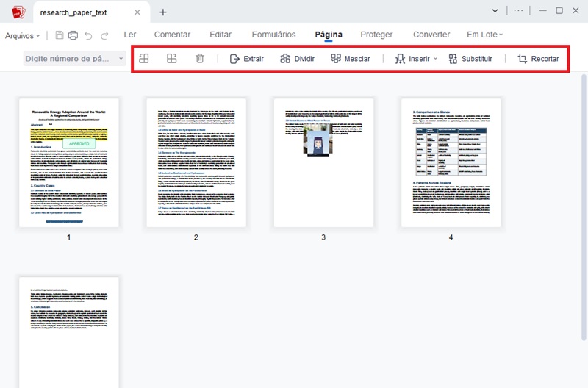Switch to the Comentar tab
This screenshot has width=588, height=388.
(172, 35)
